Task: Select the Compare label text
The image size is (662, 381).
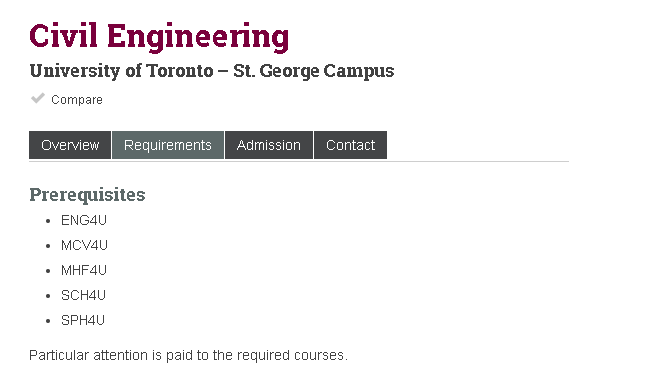Action: [x=77, y=100]
